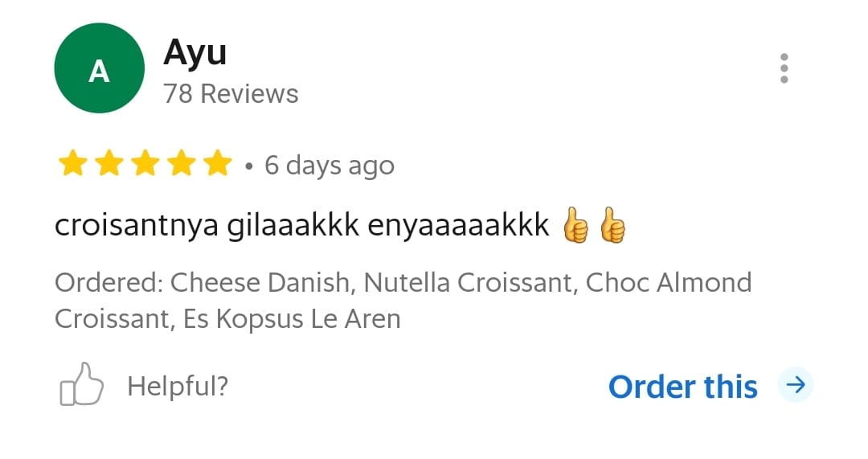Click the arrow icon beside Order this

tap(796, 384)
